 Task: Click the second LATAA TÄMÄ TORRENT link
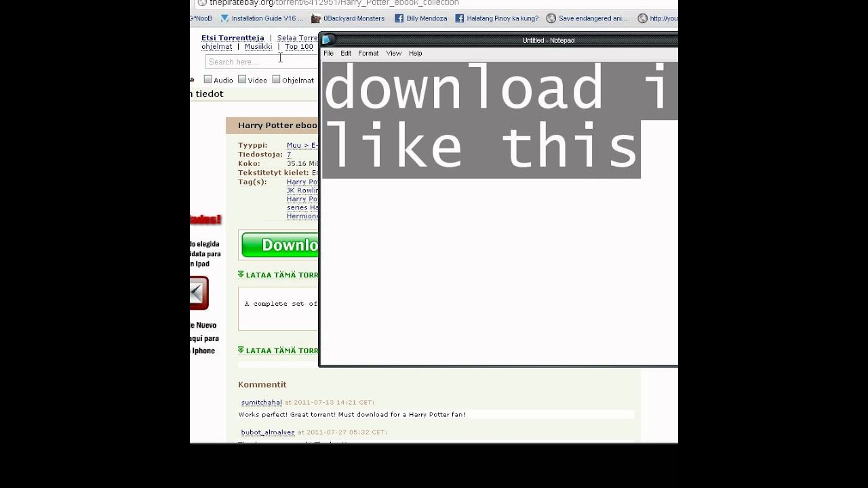(279, 350)
